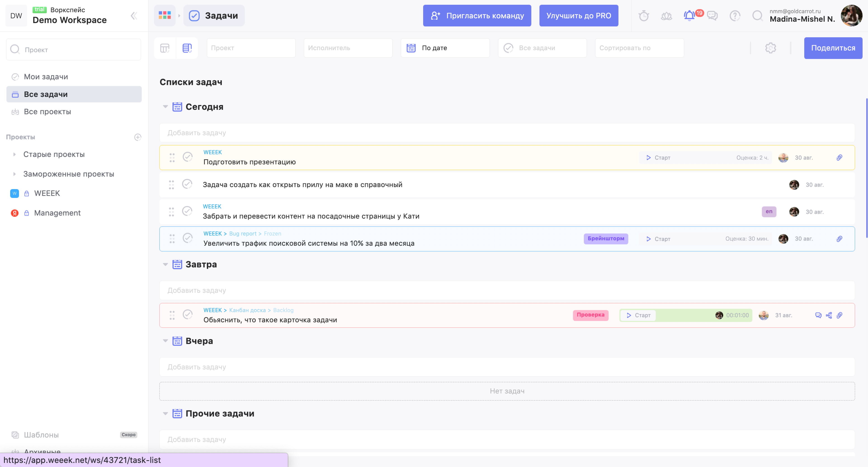The image size is (868, 467).
Task: Open the Задачи breadcrumb
Action: pos(214,16)
